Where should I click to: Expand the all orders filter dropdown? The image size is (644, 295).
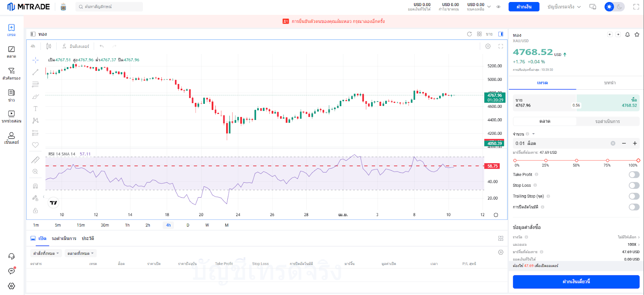pos(46,254)
